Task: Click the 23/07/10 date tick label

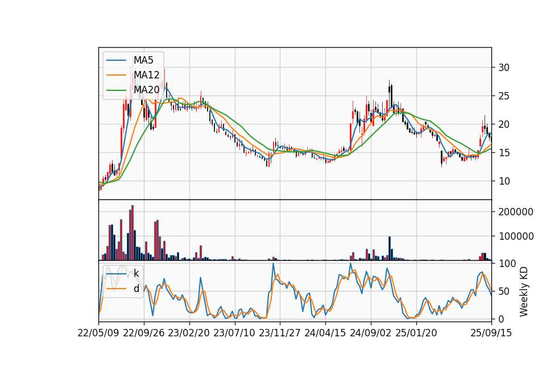Action: tap(234, 333)
